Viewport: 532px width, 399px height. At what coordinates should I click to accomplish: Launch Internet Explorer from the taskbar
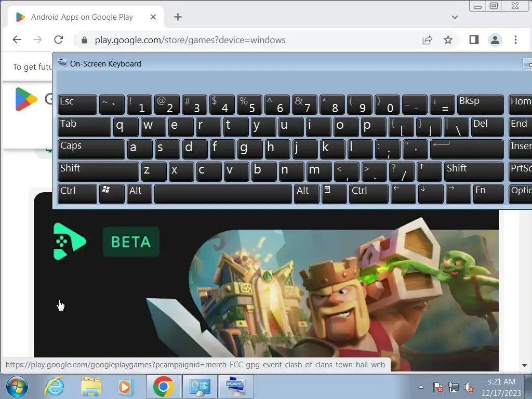coord(55,387)
